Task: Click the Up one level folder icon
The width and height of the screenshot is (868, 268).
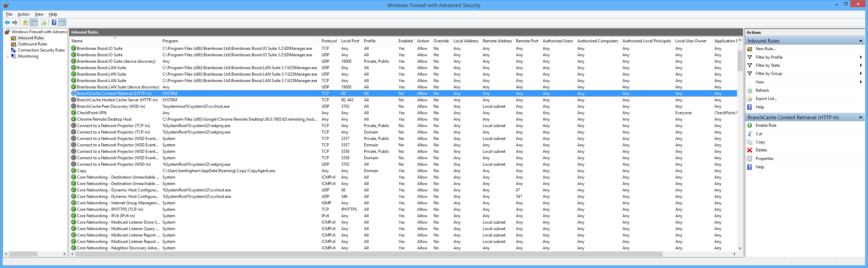Action: tap(25, 23)
